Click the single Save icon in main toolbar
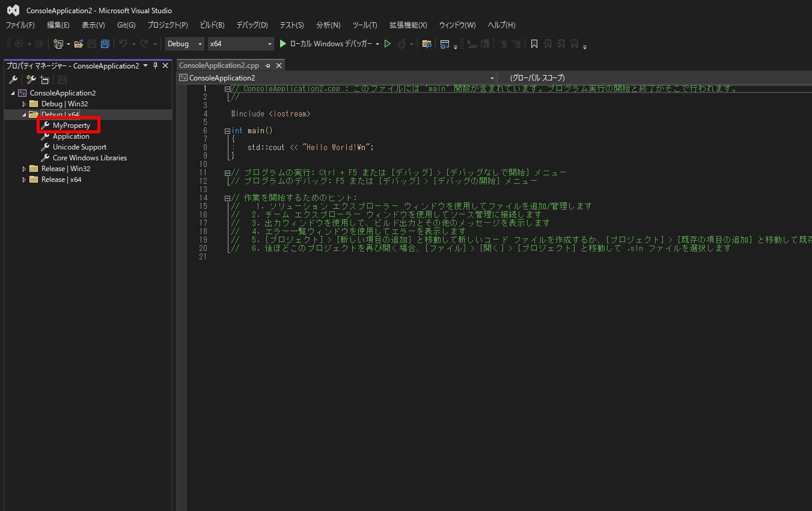Viewport: 812px width, 511px height. (92, 44)
